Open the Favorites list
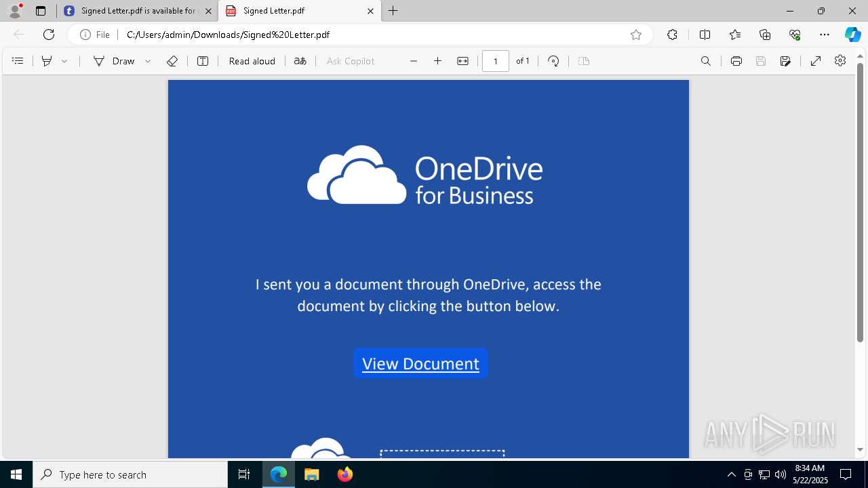The height and width of the screenshot is (488, 868). 735,35
